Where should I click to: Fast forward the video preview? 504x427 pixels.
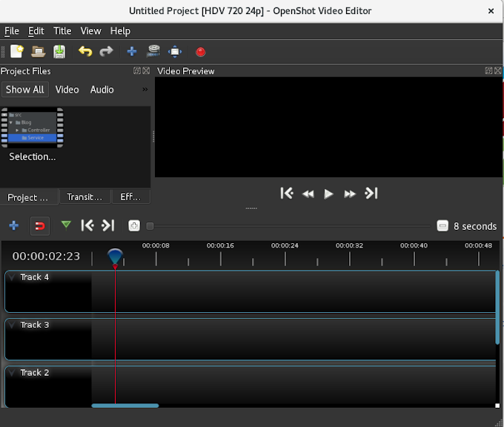(x=350, y=194)
